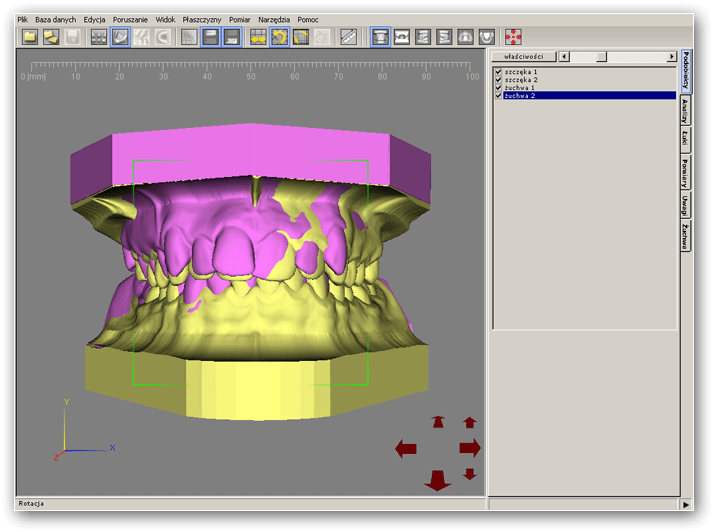
Task: Click the wireframe mesh grid toolbar icon
Action: pyautogui.click(x=189, y=37)
